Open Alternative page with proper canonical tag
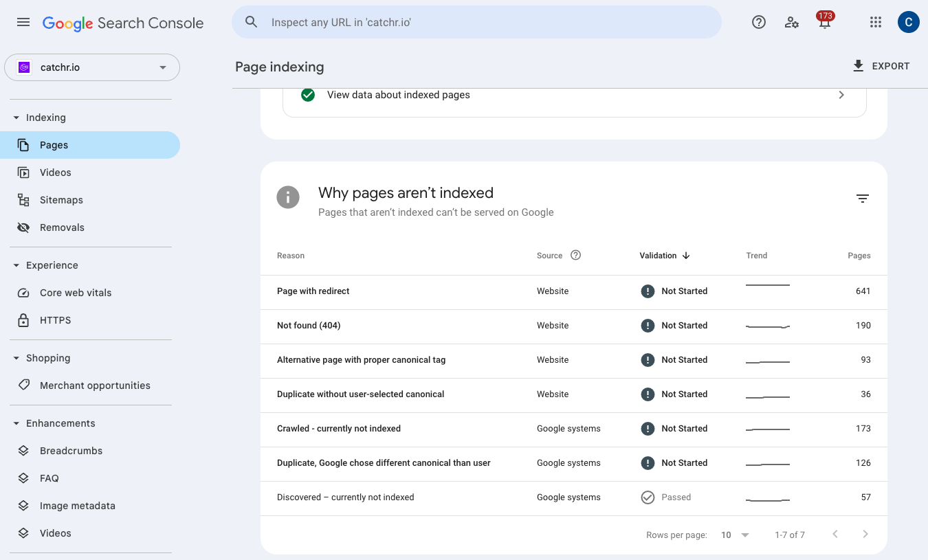Image resolution: width=928 pixels, height=560 pixels. click(x=574, y=360)
